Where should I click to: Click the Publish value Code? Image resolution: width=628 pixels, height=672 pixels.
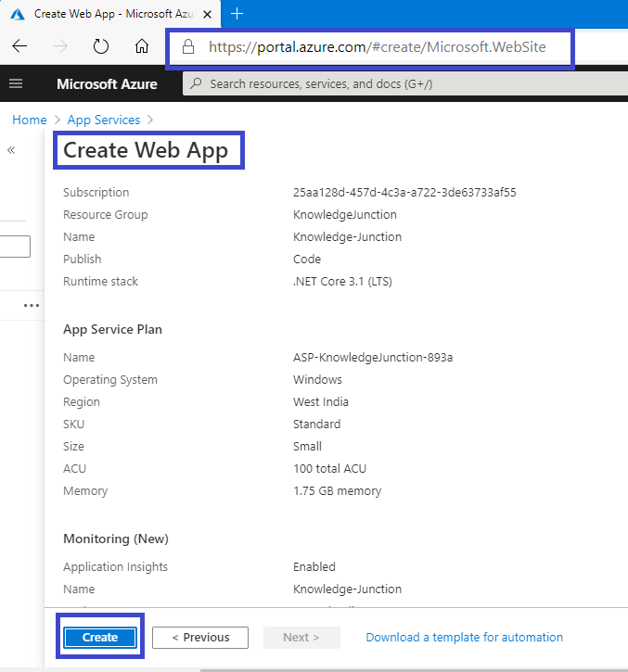coord(307,260)
